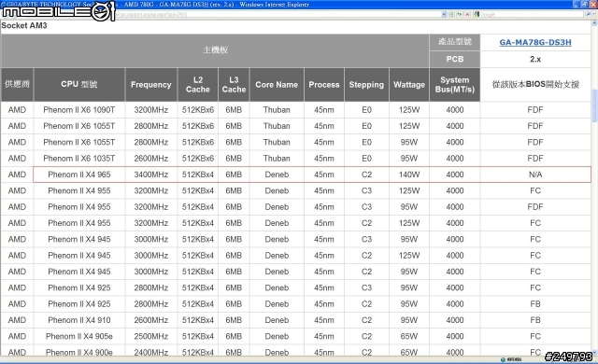Click the L3 Cache column header
Image resolution: width=598 pixels, height=364 pixels.
coord(234,85)
